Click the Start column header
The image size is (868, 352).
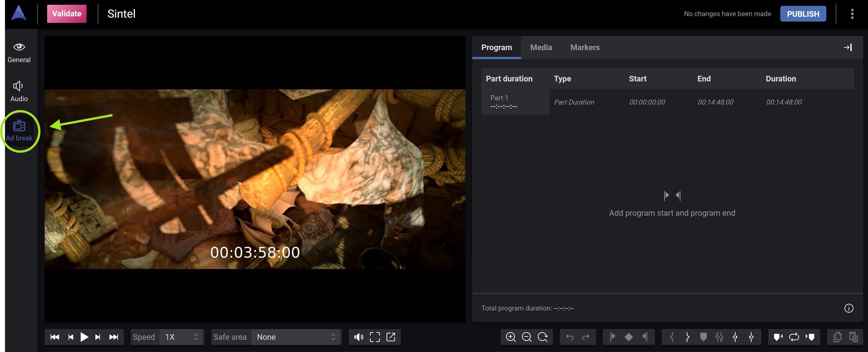[637, 79]
